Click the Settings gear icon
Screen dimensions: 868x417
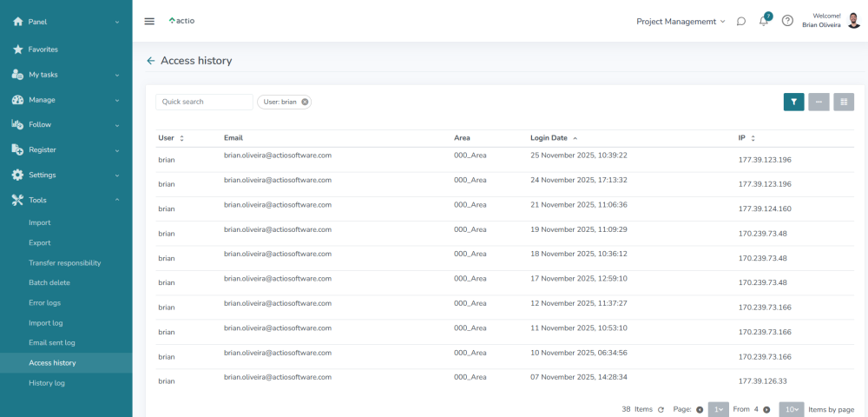17,175
